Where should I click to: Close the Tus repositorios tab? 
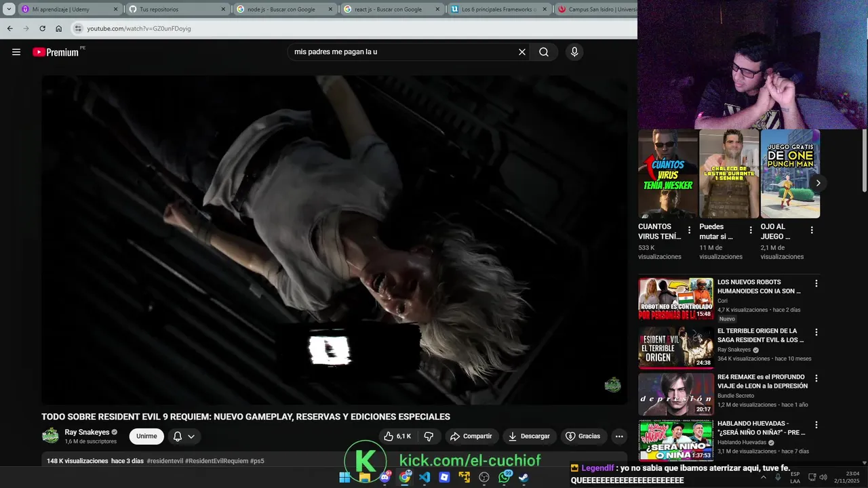pyautogui.click(x=222, y=9)
